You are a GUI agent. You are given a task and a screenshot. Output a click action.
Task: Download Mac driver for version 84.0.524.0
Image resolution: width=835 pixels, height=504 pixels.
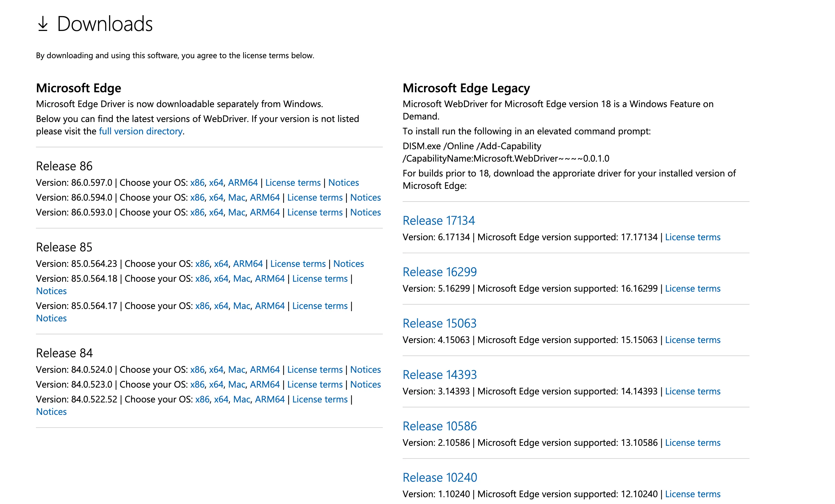(x=237, y=370)
